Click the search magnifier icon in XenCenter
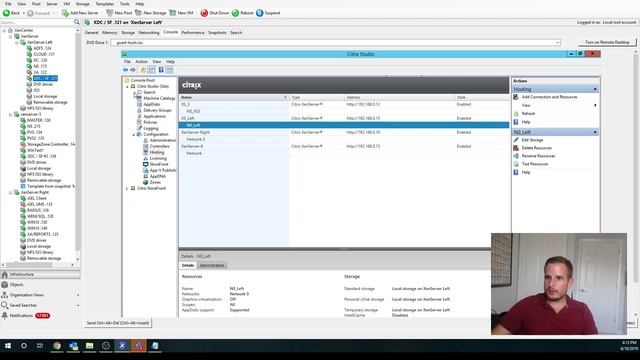The image size is (640, 360). (77, 22)
